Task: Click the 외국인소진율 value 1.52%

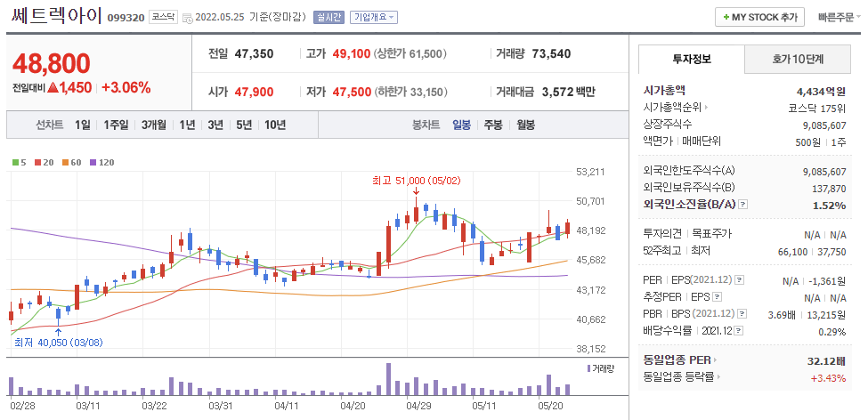Action: coord(830,206)
